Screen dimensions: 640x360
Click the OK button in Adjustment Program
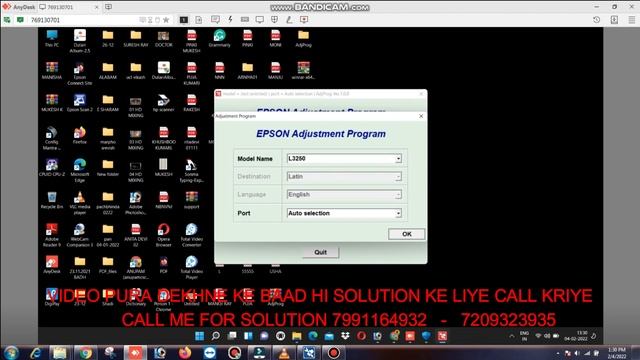407,234
